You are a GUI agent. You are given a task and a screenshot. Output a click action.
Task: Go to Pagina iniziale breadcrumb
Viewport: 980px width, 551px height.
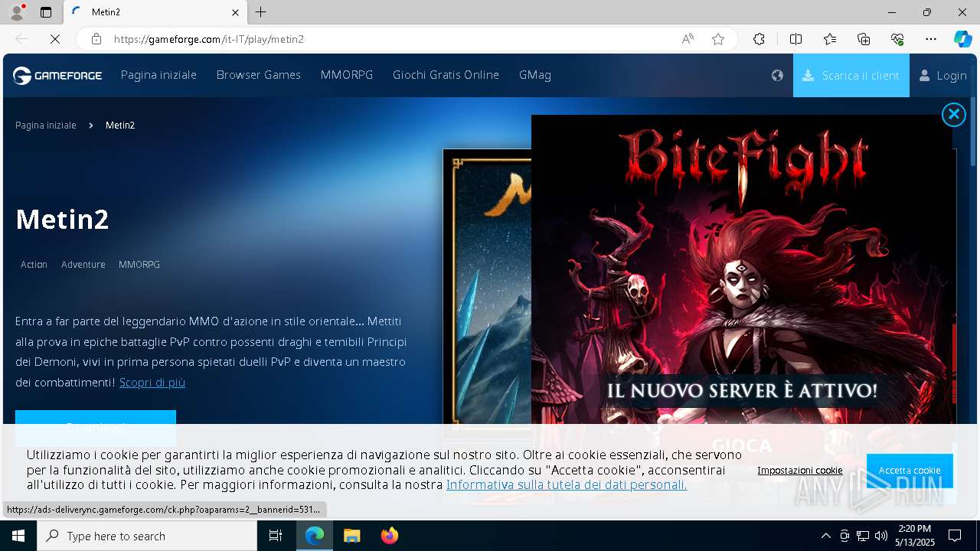(x=46, y=126)
